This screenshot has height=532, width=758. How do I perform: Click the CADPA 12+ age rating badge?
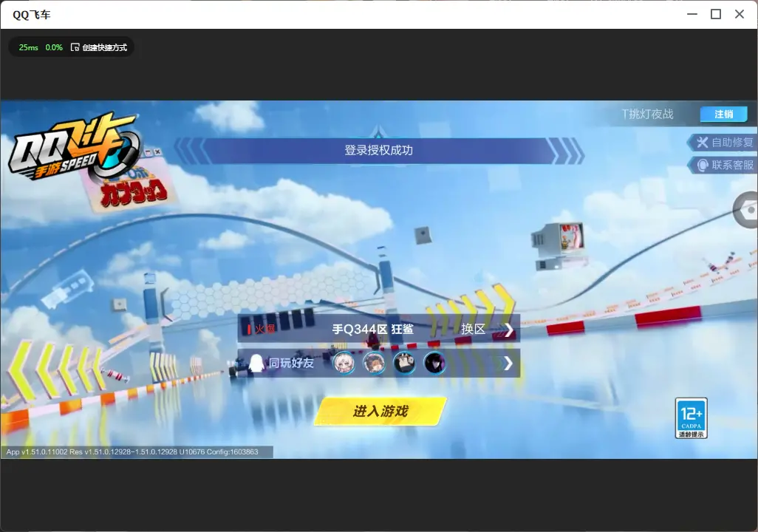coord(692,418)
